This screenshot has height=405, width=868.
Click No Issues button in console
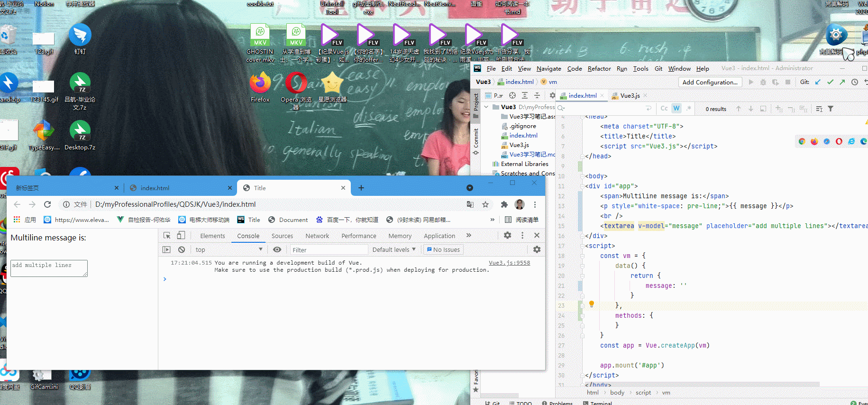tap(443, 249)
